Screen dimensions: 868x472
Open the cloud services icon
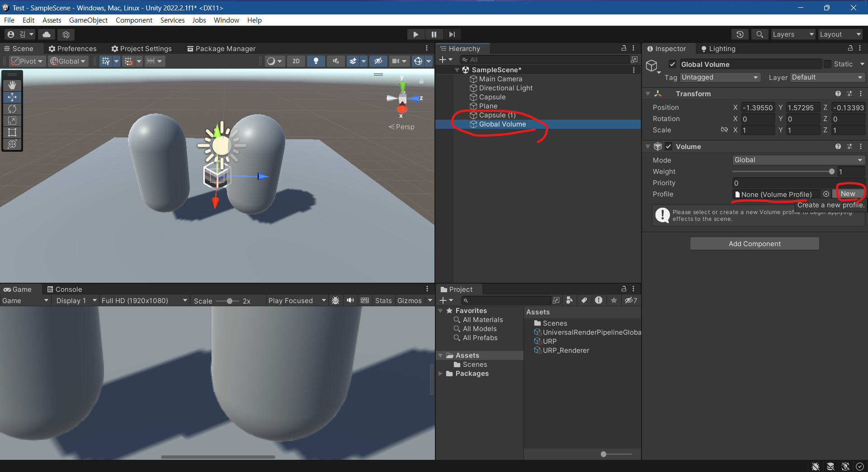pos(47,34)
